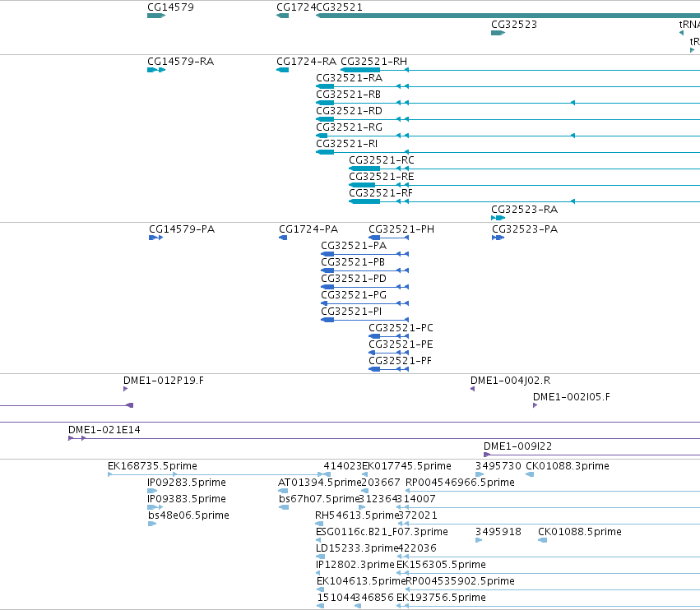Select EST CK01088.3prime

(568, 466)
